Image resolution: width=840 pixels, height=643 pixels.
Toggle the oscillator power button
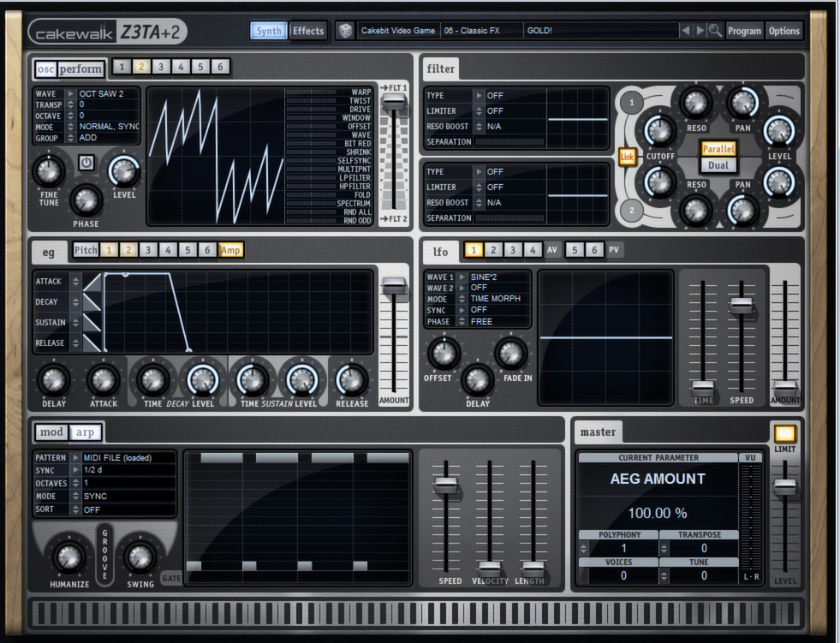tap(87, 164)
